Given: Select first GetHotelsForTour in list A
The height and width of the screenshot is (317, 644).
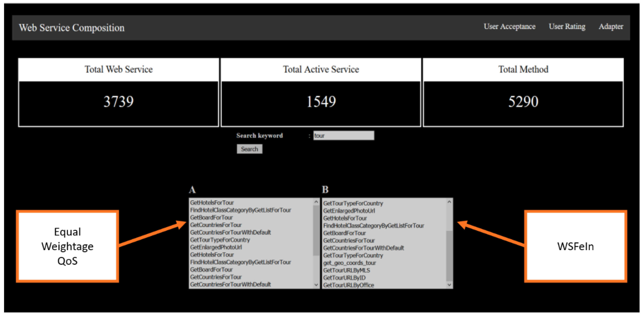Looking at the screenshot, I should click(x=212, y=202).
